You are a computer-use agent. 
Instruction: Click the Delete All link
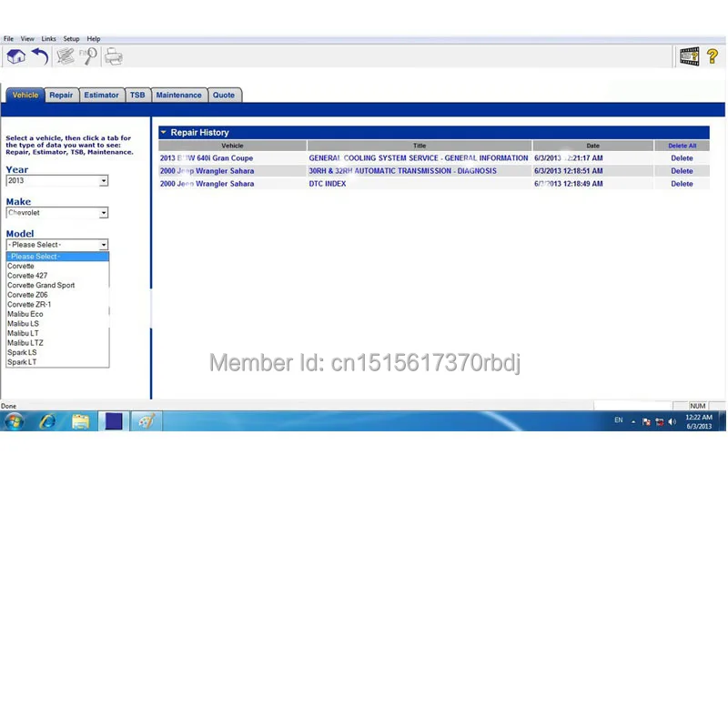pos(682,146)
